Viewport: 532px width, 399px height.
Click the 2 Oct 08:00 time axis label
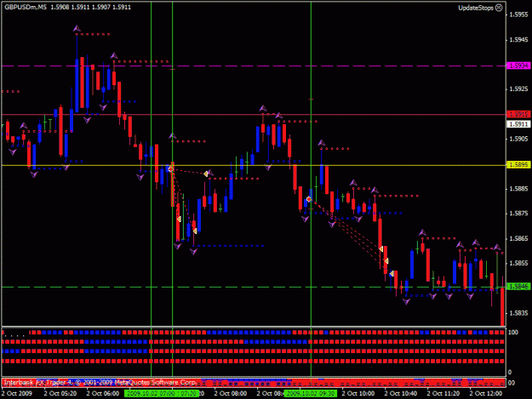(231, 394)
